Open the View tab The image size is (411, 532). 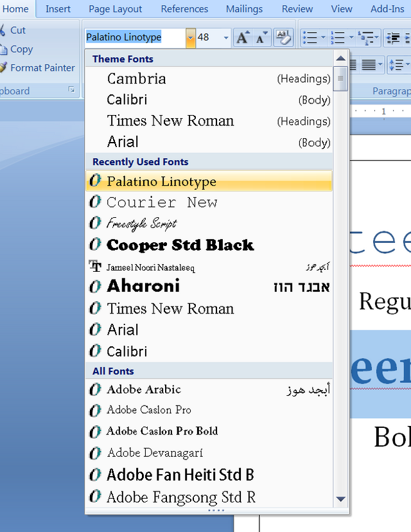click(342, 9)
